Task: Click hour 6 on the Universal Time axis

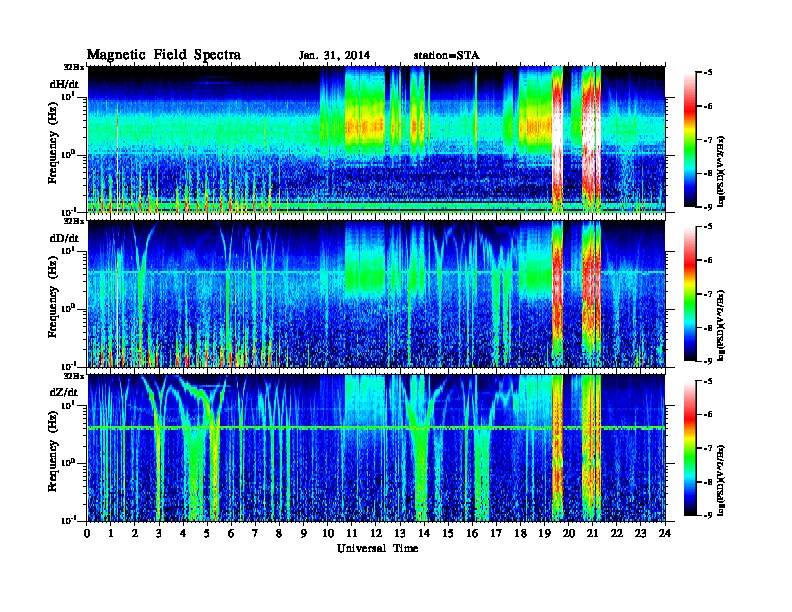Action: (x=231, y=533)
